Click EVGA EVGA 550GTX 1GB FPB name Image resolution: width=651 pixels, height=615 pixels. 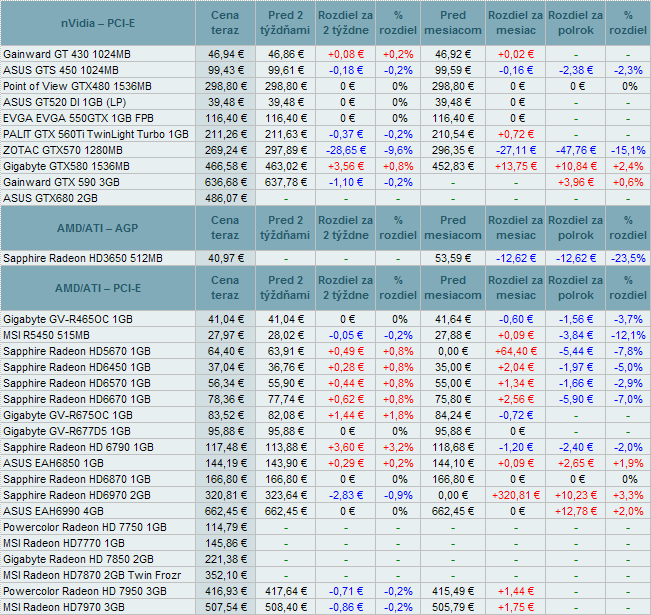(x=78, y=118)
